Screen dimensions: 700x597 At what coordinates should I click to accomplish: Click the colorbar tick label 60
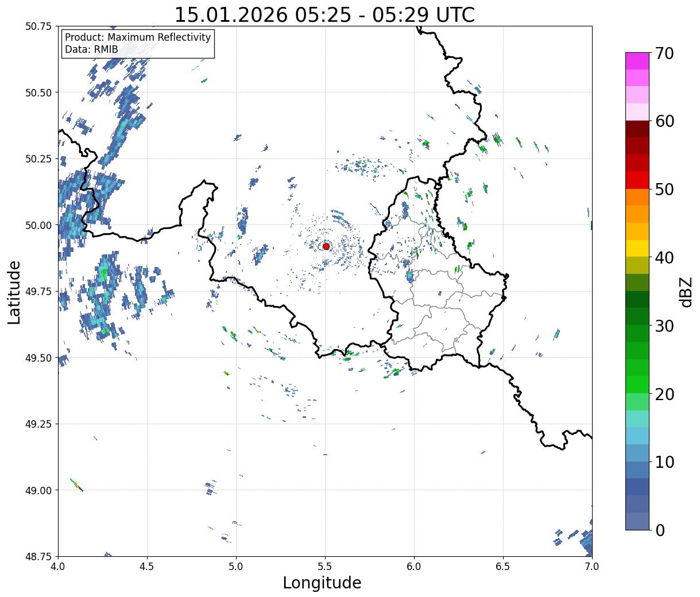click(664, 121)
